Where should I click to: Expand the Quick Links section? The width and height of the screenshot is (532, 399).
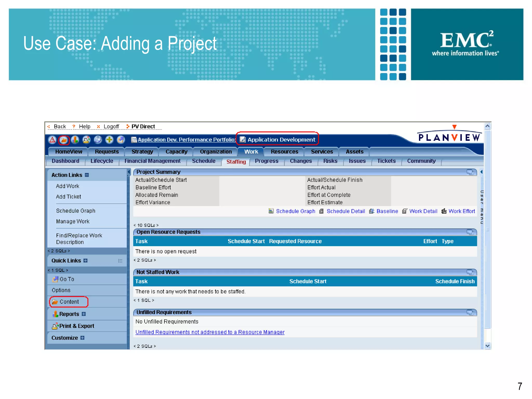click(85, 261)
